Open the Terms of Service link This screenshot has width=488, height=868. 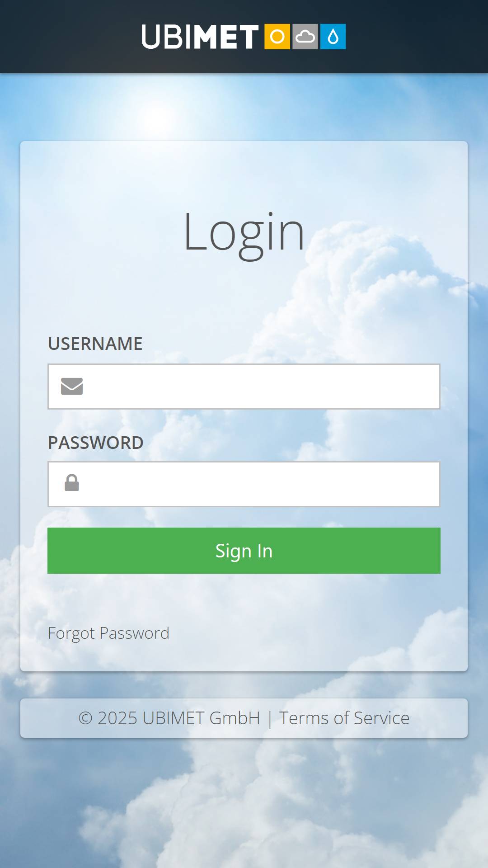point(344,718)
